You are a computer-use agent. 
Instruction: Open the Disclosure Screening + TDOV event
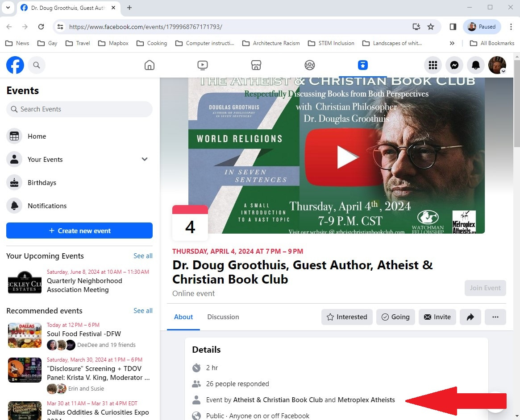(x=98, y=373)
